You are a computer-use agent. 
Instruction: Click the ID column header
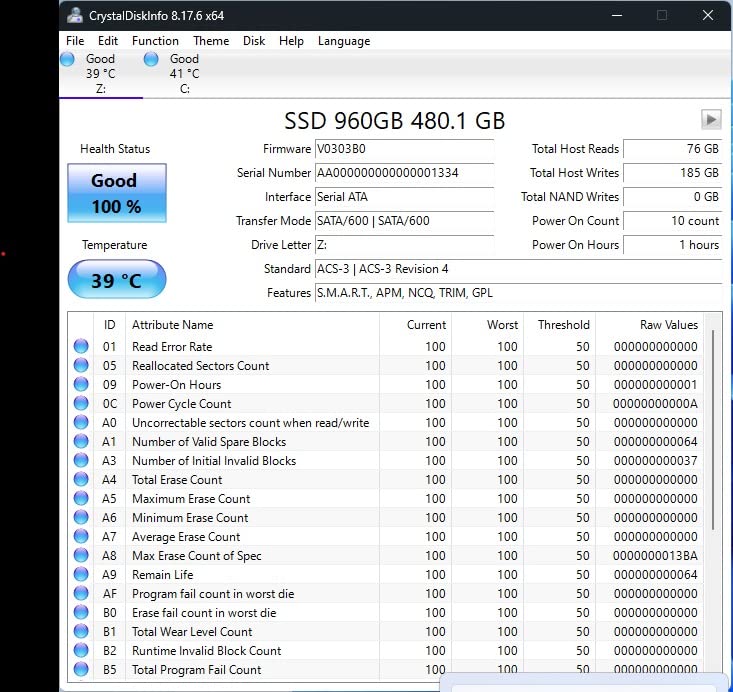[109, 324]
